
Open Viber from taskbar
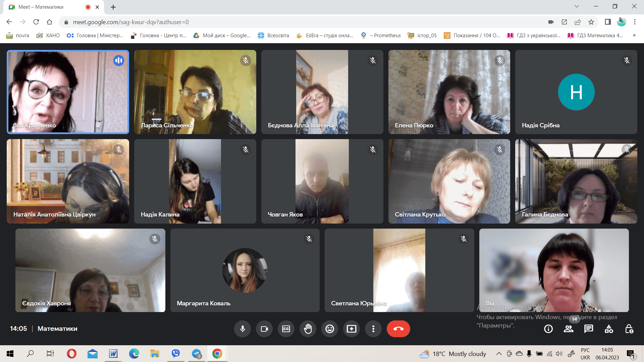tap(175, 354)
